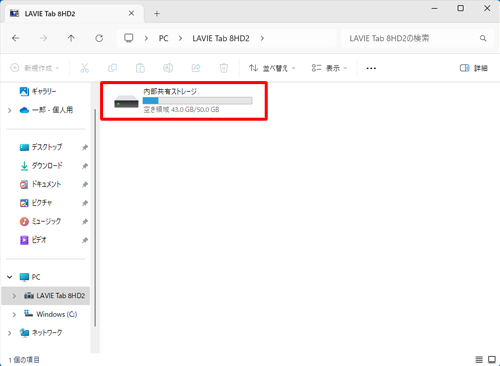Click the search magnifier icon
Viewport: 500px width, 366px height.
click(x=483, y=38)
